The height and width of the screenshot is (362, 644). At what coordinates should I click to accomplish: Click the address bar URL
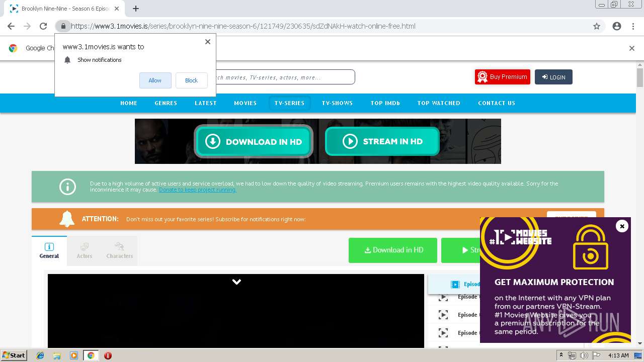pyautogui.click(x=243, y=26)
